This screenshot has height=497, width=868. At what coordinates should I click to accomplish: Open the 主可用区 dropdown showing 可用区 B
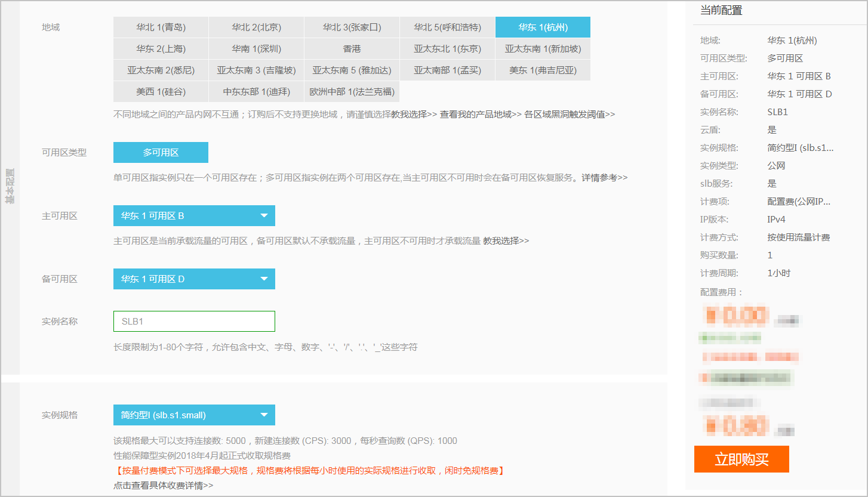tap(194, 216)
